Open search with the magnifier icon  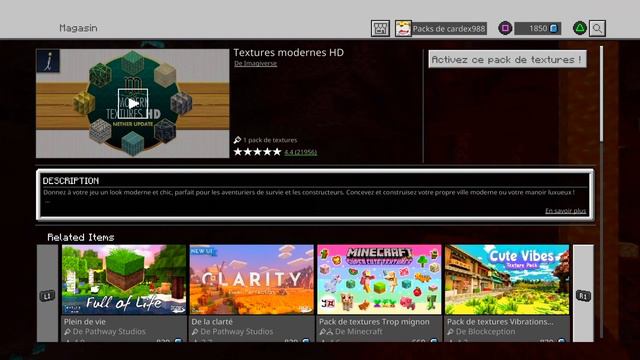(597, 28)
